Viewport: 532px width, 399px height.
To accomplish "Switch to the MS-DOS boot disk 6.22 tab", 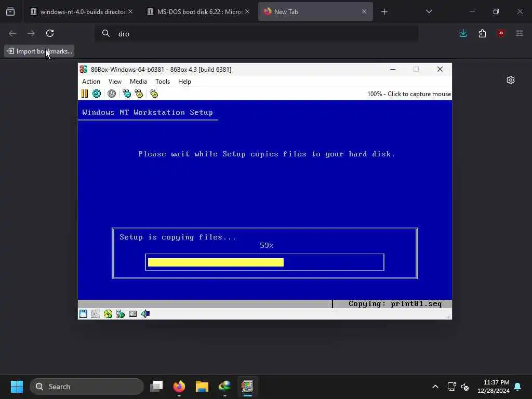I will click(195, 11).
